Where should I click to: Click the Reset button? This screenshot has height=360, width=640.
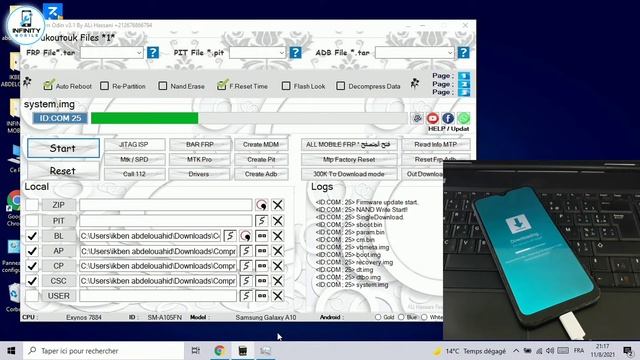(63, 171)
